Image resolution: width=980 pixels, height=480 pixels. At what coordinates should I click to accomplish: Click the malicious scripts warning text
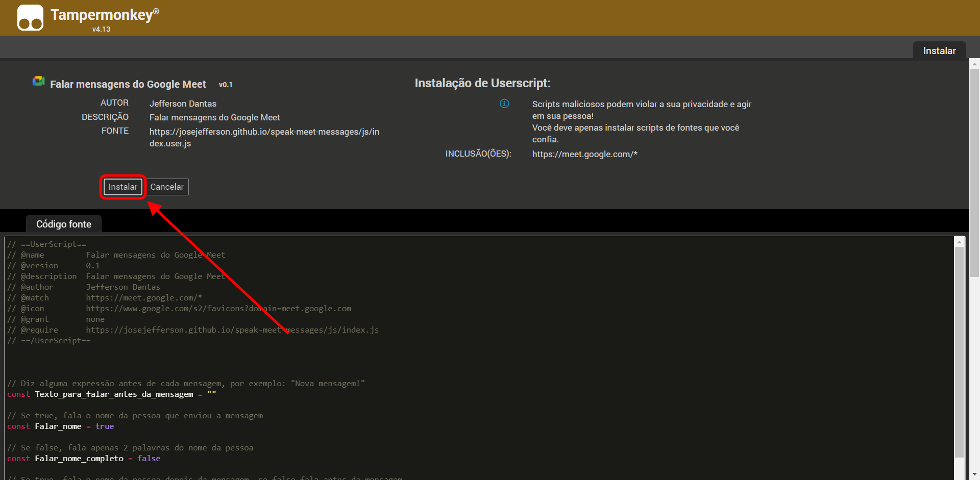(x=642, y=121)
